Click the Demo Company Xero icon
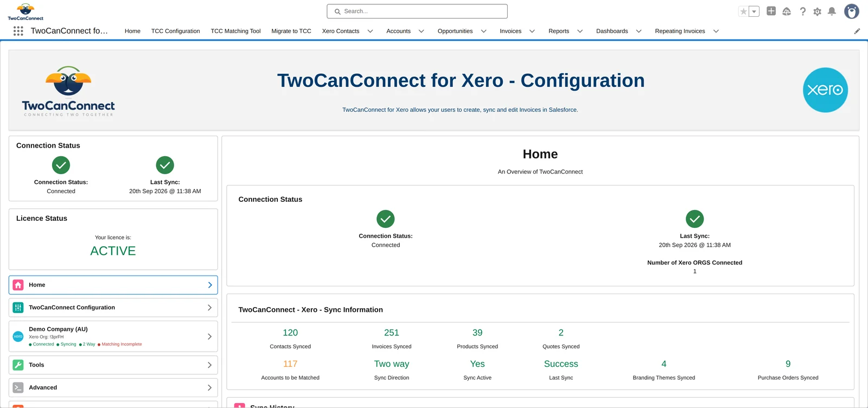This screenshot has height=408, width=868. click(18, 336)
